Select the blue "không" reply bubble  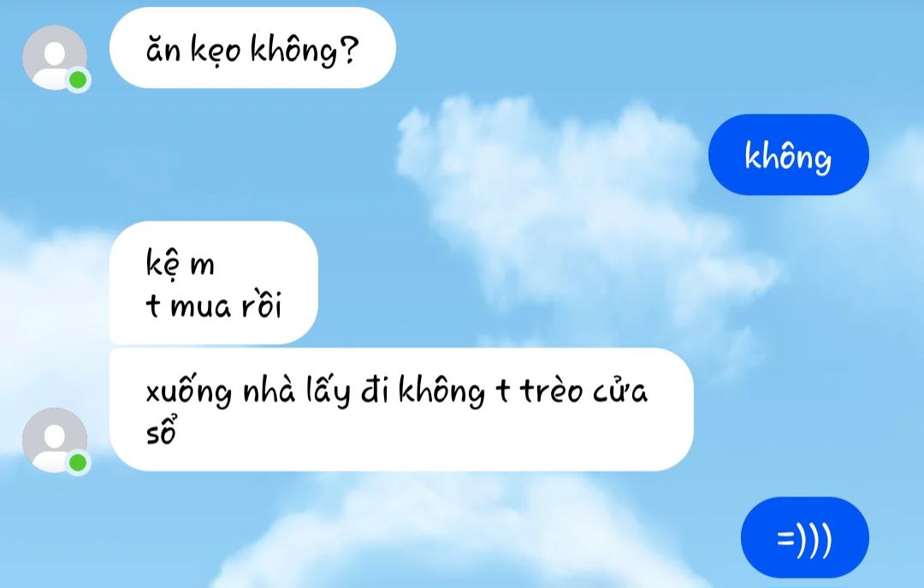pyautogui.click(x=789, y=155)
